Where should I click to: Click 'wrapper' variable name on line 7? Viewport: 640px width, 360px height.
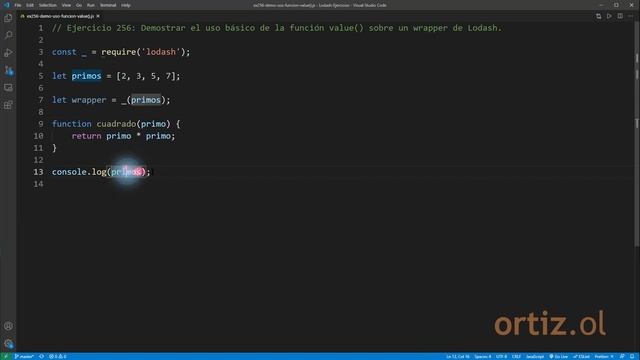[x=89, y=100]
